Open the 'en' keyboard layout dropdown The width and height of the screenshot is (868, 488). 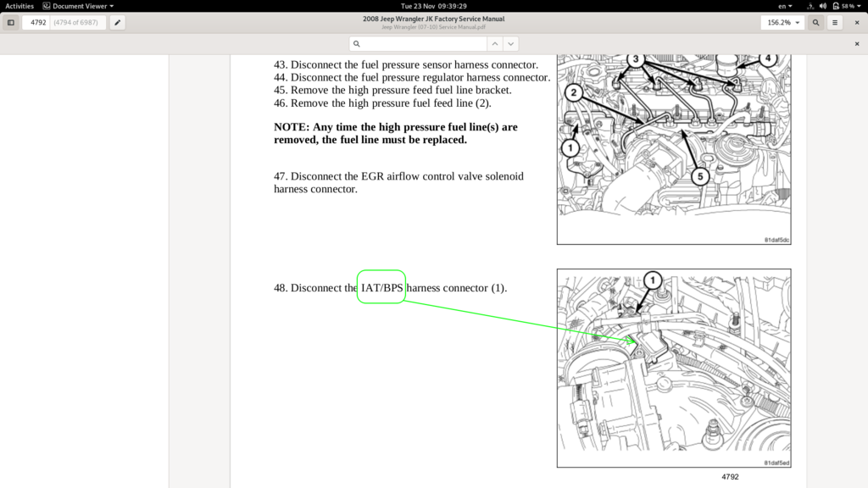tap(785, 6)
